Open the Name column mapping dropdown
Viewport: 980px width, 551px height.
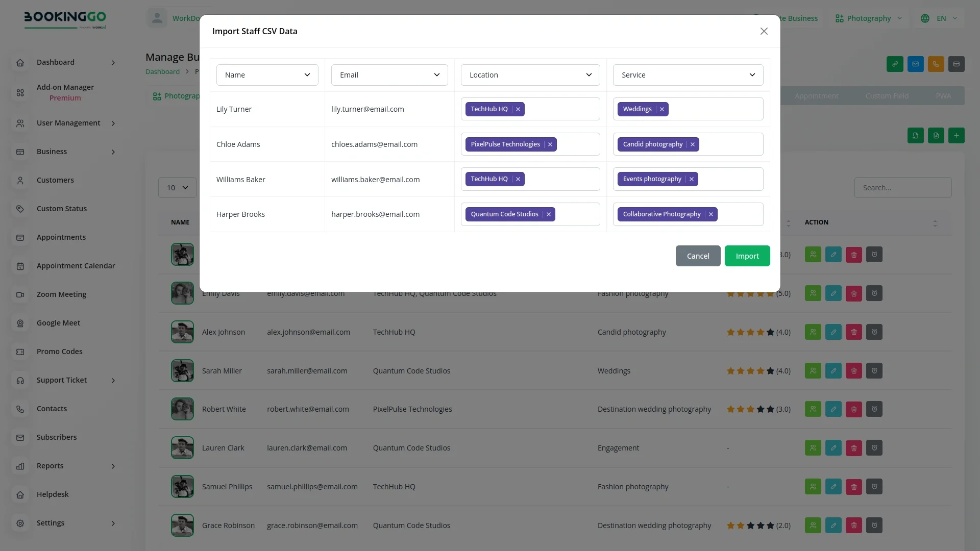point(267,75)
